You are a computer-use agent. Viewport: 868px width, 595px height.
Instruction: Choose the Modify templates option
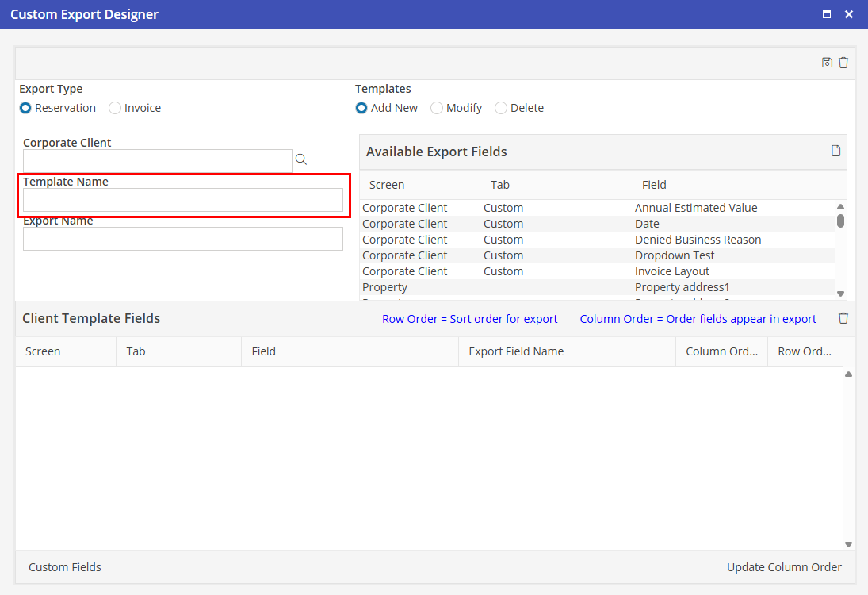pos(437,108)
